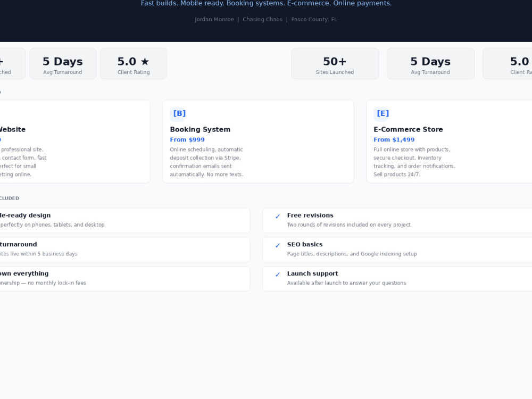Viewport: 532px width, 399px height.
Task: Select the 50+ Sites Launched stat card
Action: coord(335,63)
